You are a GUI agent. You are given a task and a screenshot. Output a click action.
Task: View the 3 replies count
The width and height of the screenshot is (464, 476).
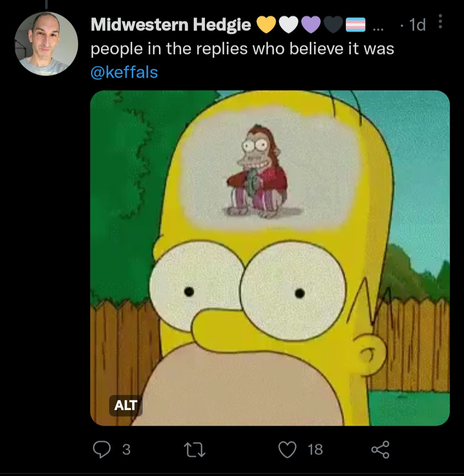(126, 450)
